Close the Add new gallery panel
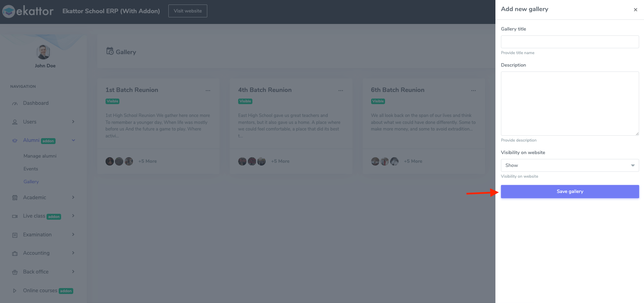This screenshot has height=303, width=644. (635, 10)
